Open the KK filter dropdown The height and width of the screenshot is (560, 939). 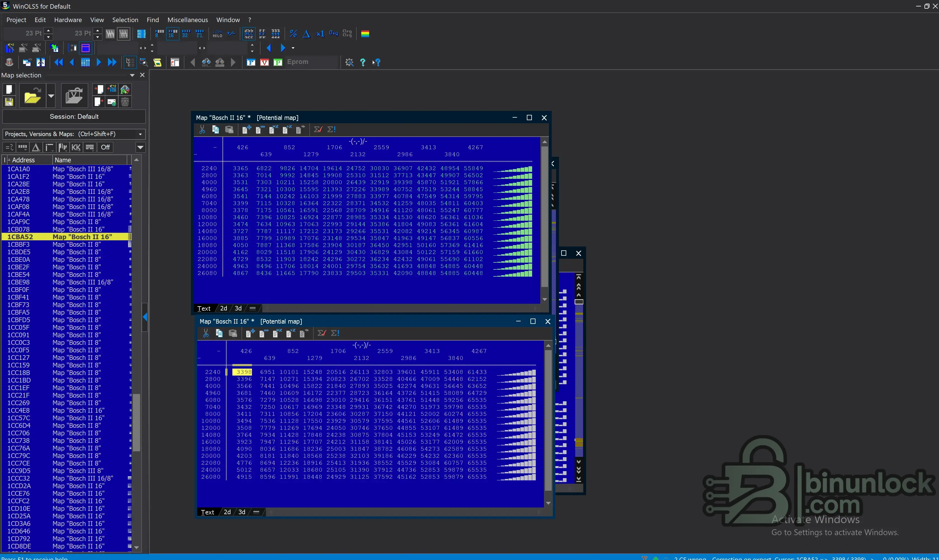pos(76,147)
